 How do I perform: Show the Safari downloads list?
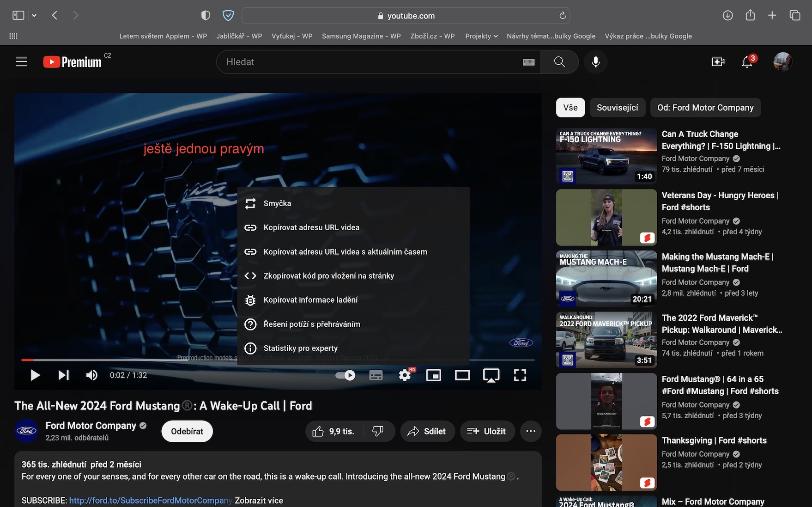point(727,16)
